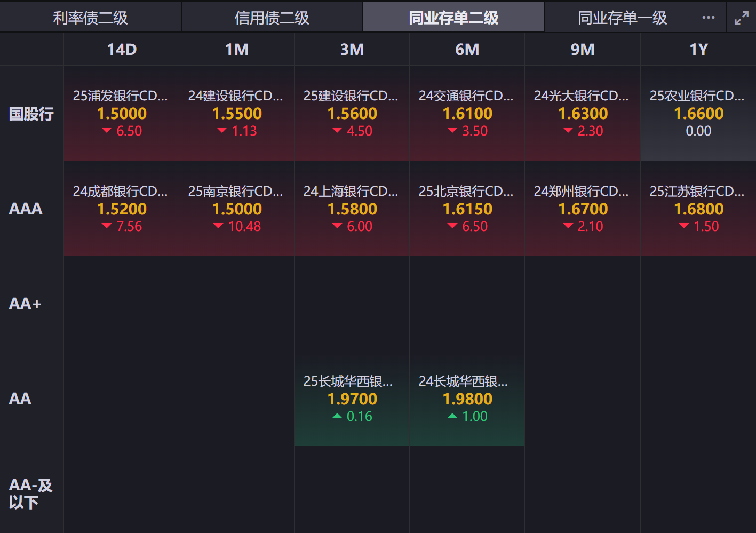Click the 3M column header

[352, 50]
